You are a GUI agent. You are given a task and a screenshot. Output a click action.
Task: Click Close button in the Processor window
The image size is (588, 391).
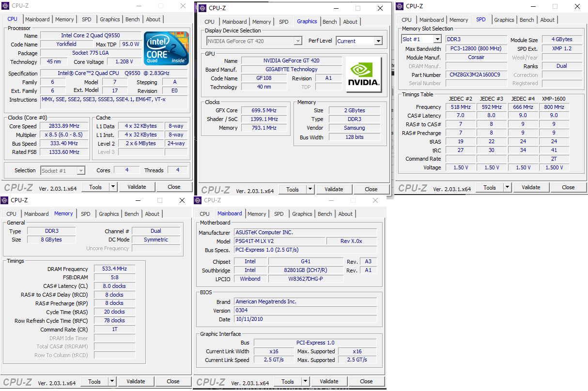(x=174, y=187)
